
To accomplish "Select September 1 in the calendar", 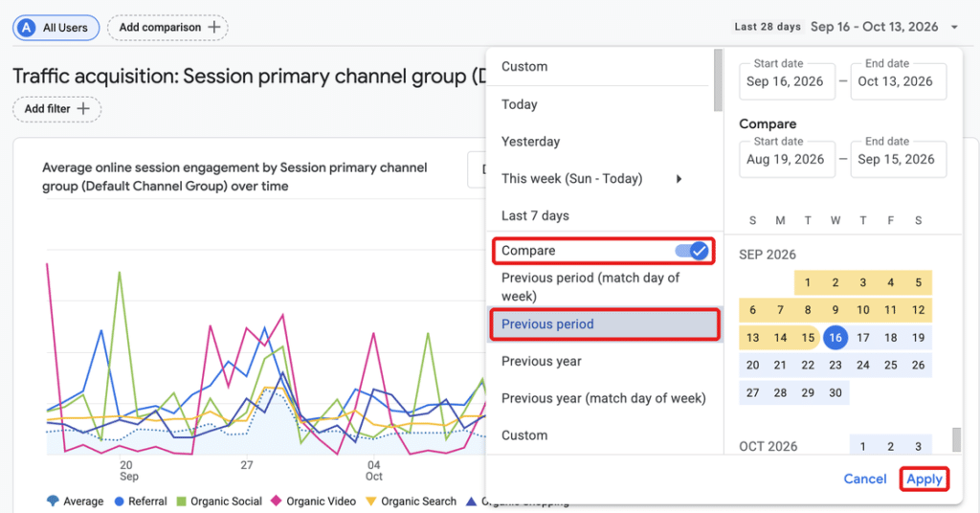I will click(808, 282).
